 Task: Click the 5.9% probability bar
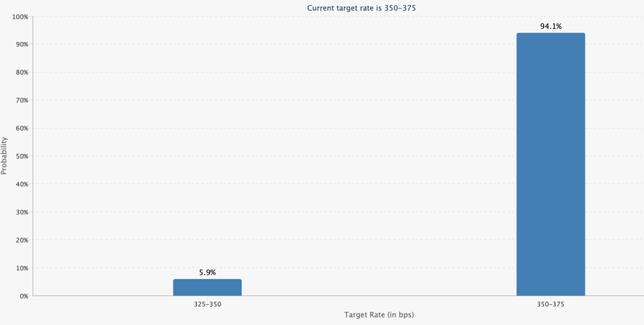pyautogui.click(x=208, y=287)
